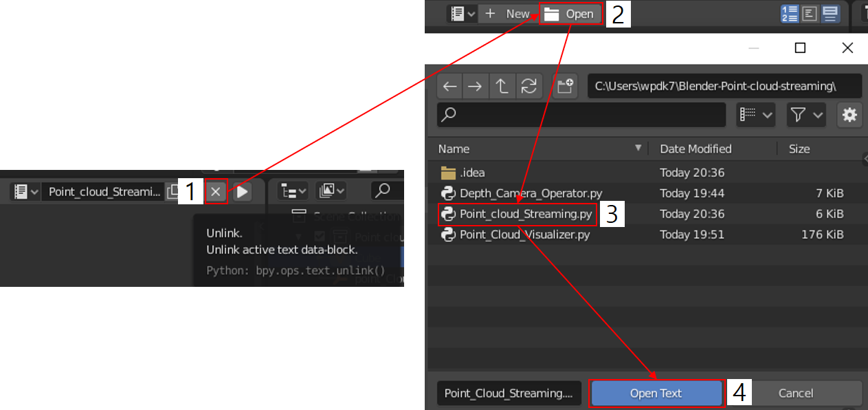The width and height of the screenshot is (868, 410).
Task: Refresh the file list
Action: tap(529, 87)
